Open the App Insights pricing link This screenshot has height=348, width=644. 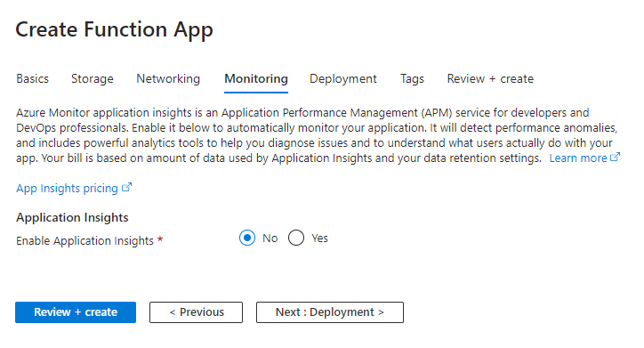67,188
